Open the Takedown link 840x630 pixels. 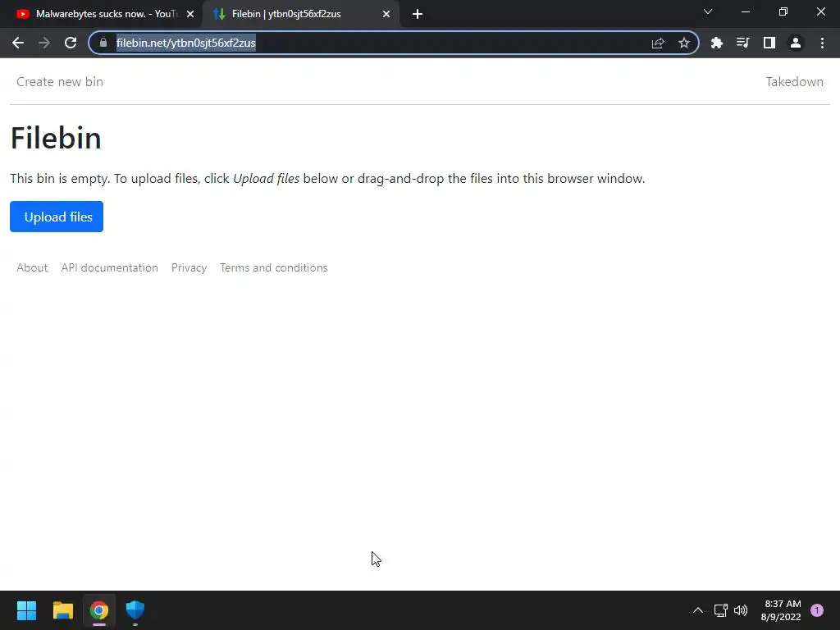pyautogui.click(x=794, y=81)
